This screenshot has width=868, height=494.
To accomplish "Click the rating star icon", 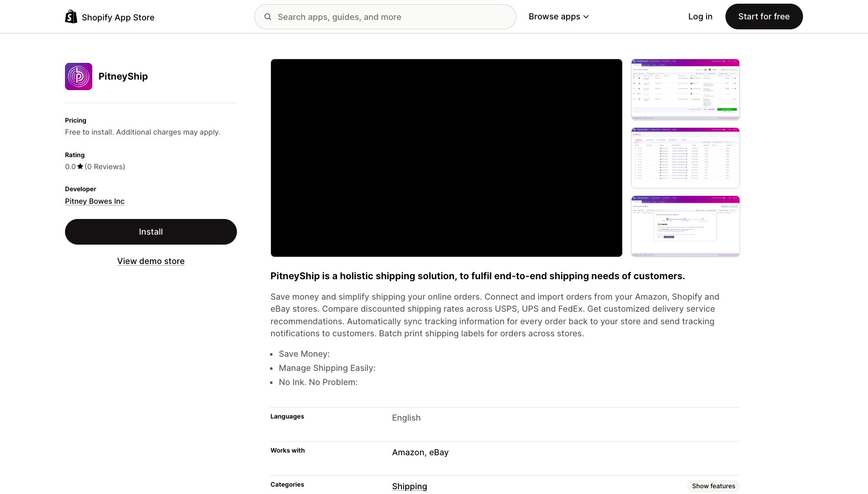I will pyautogui.click(x=80, y=167).
